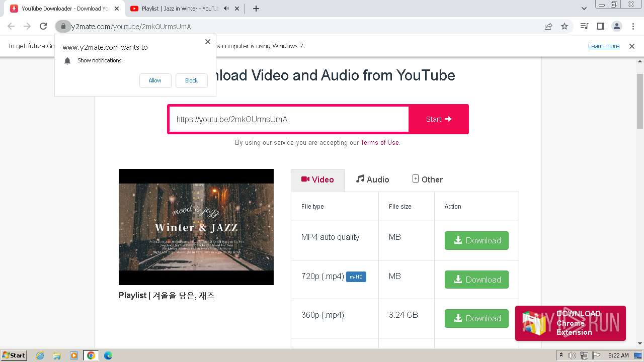Click the share page icon in address bar
This screenshot has height=362, width=644.
tap(548, 26)
